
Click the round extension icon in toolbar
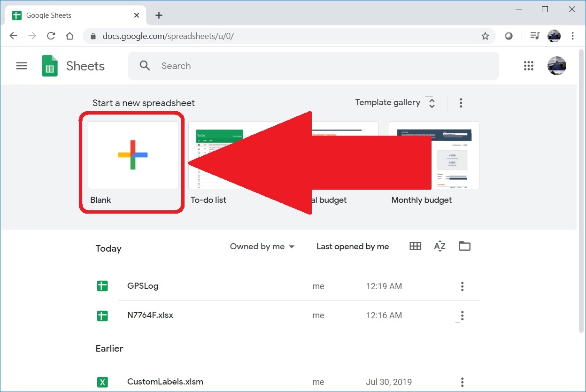coord(509,36)
